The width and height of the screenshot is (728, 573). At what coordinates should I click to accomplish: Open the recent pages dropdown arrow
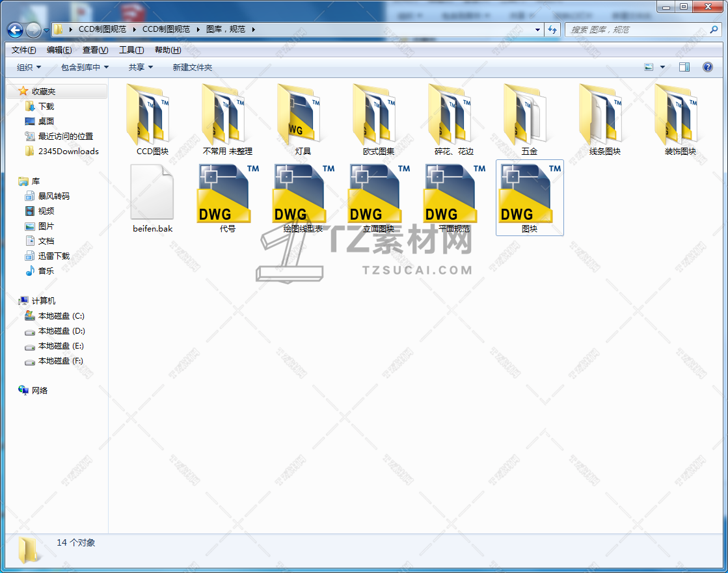click(46, 31)
